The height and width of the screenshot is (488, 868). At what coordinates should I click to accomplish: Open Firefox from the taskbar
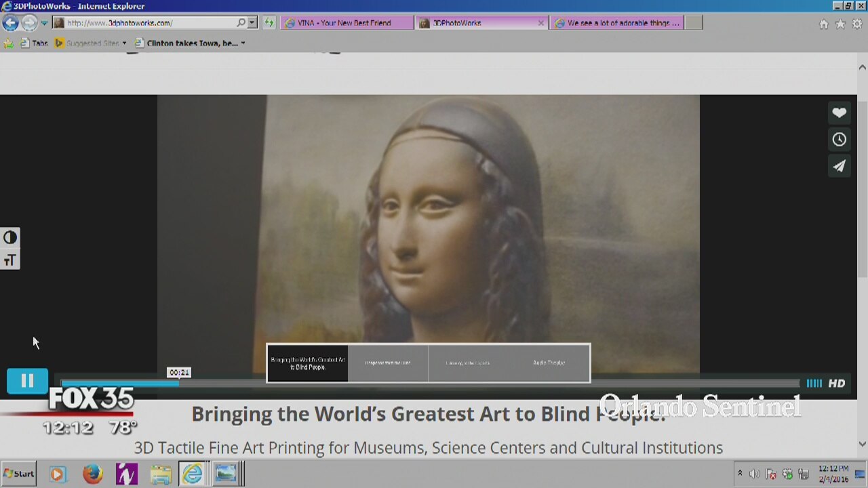(93, 474)
